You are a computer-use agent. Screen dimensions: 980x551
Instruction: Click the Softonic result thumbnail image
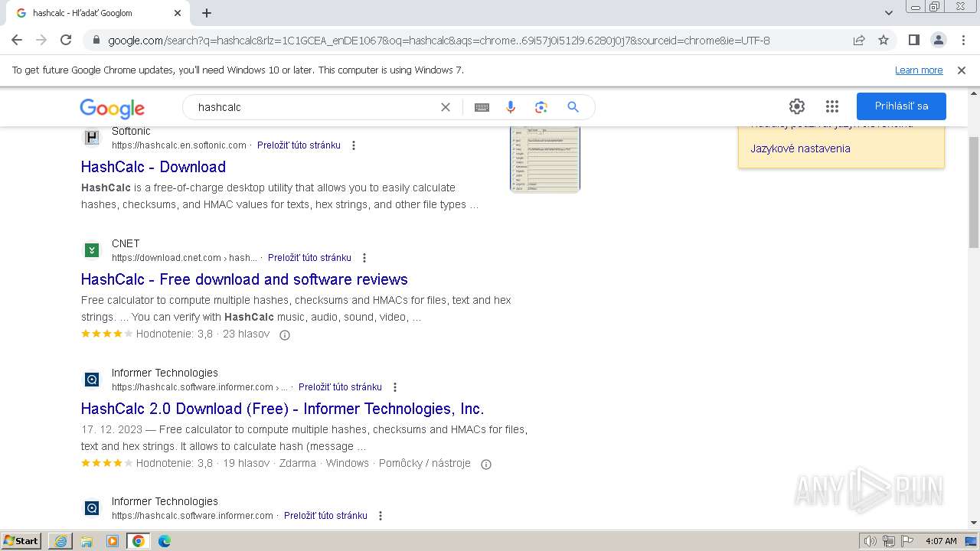[545, 158]
